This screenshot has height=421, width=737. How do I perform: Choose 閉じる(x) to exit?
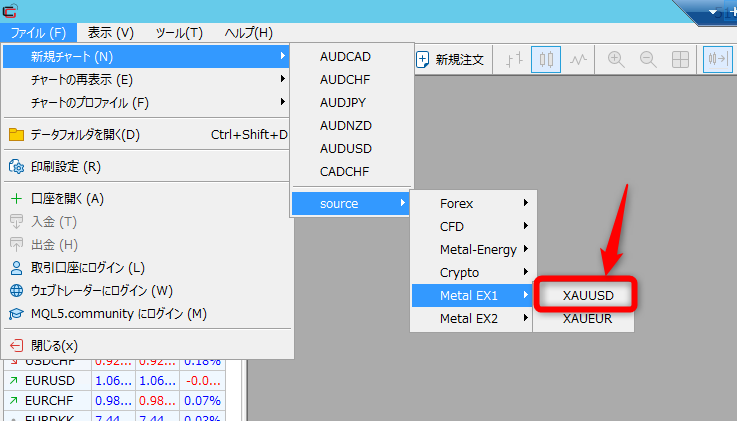point(146,346)
